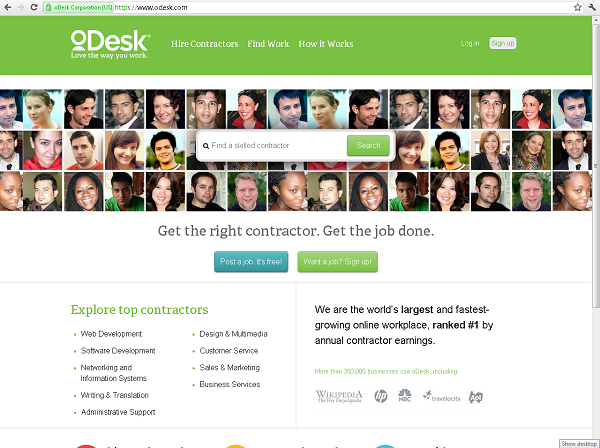Viewport: 600px width, 448px height.
Task: Click the AOL logo
Action: click(476, 397)
